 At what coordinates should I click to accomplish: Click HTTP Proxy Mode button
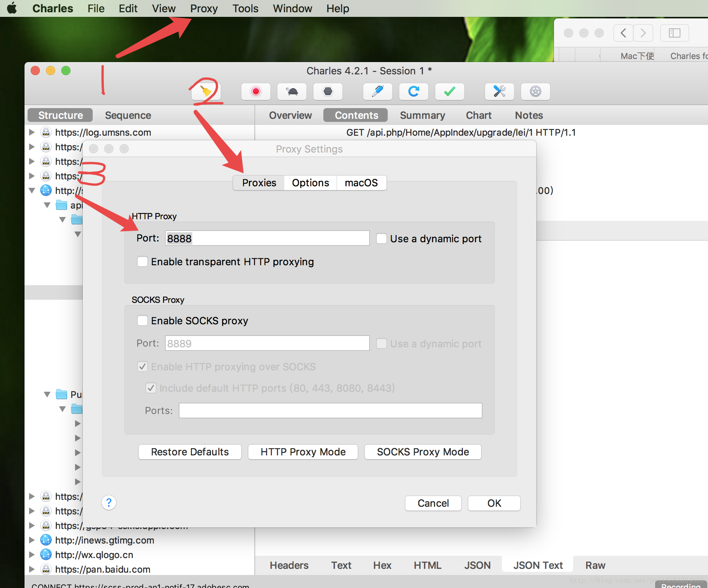303,452
